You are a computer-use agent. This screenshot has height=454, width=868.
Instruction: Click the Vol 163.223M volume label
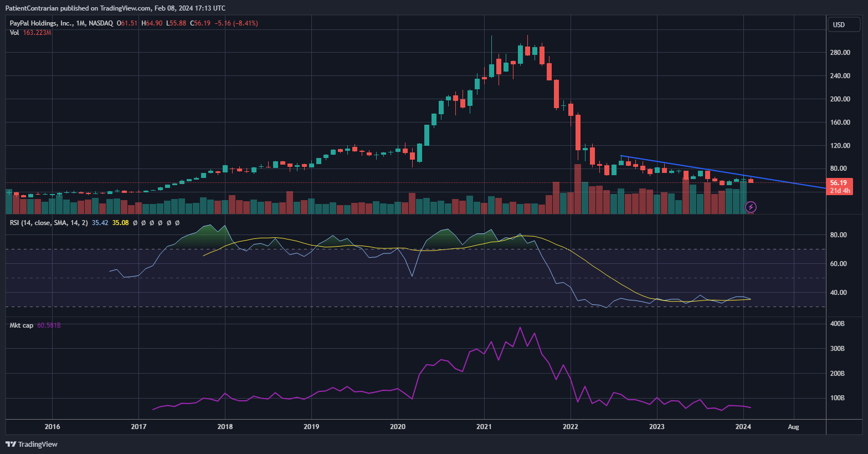30,33
